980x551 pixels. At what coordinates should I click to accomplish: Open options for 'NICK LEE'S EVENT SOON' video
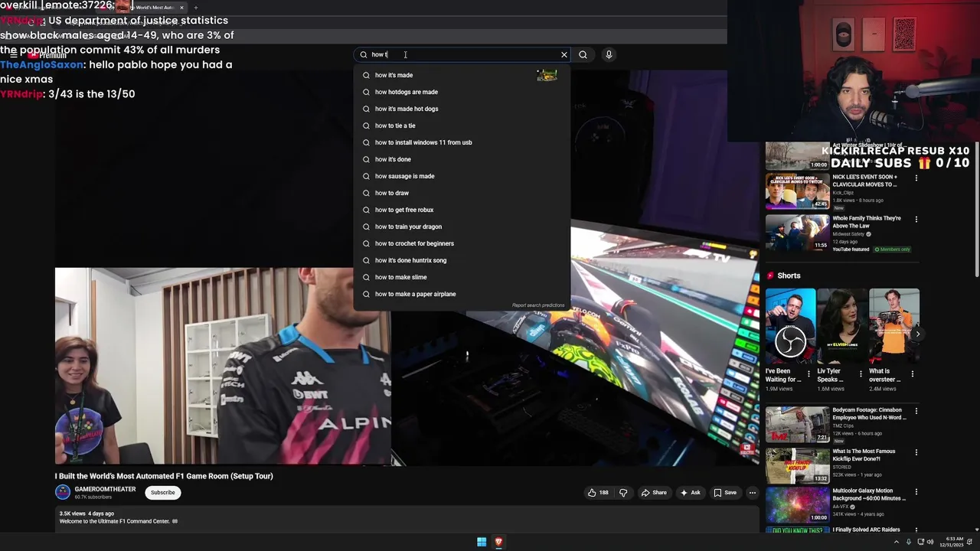tap(916, 178)
